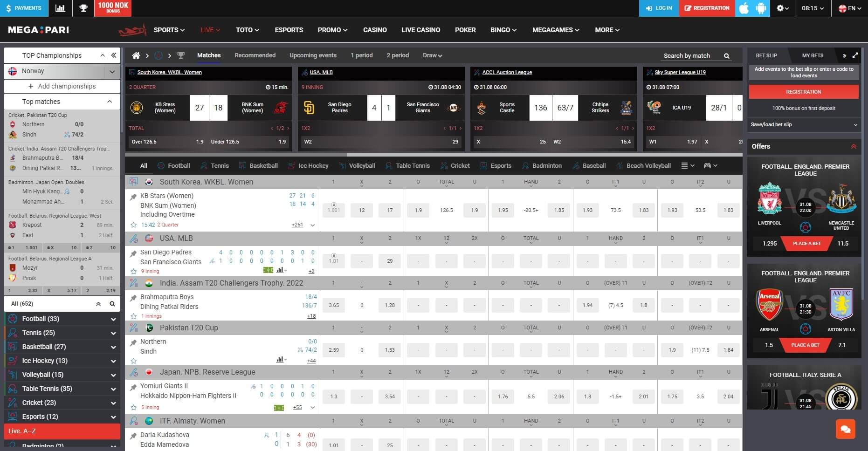Image resolution: width=868 pixels, height=451 pixels.
Task: Open the Draw dropdown above matches
Action: [x=432, y=55]
